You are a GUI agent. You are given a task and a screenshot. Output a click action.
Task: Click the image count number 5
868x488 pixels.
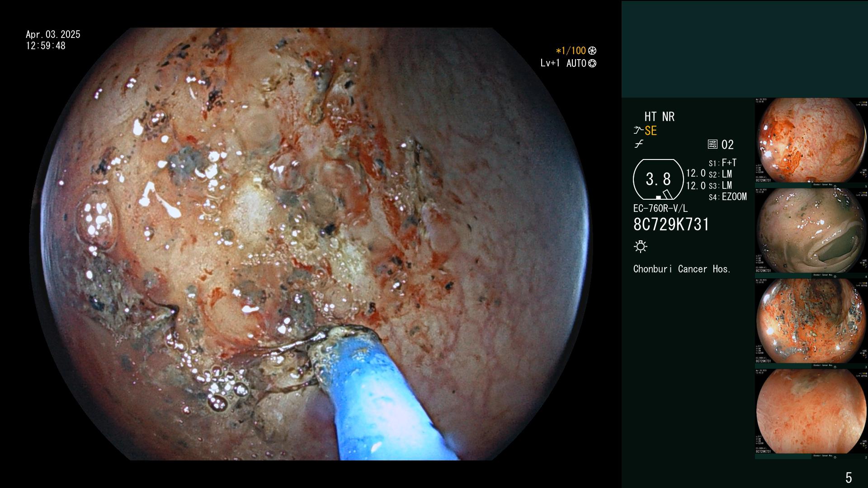pos(849,477)
